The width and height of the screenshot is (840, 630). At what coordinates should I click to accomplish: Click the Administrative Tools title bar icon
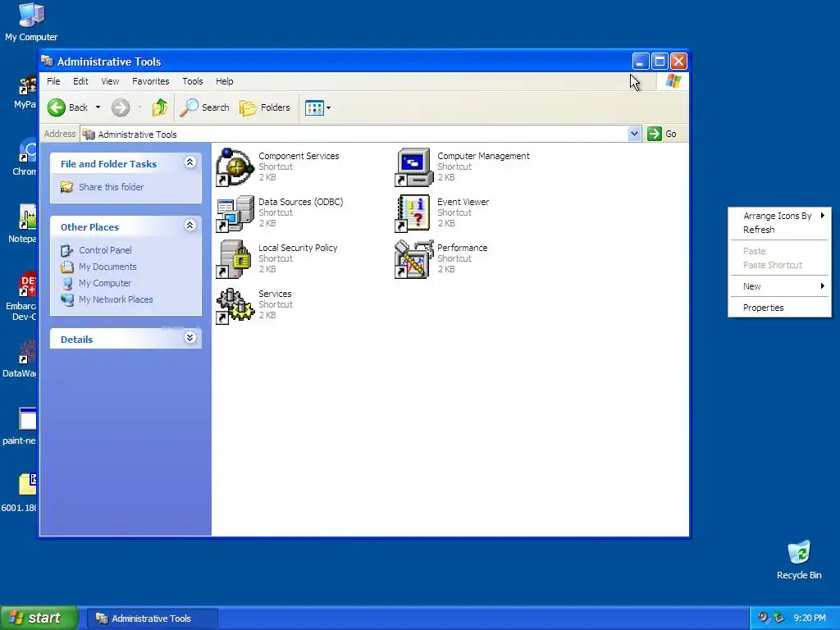pyautogui.click(x=47, y=61)
